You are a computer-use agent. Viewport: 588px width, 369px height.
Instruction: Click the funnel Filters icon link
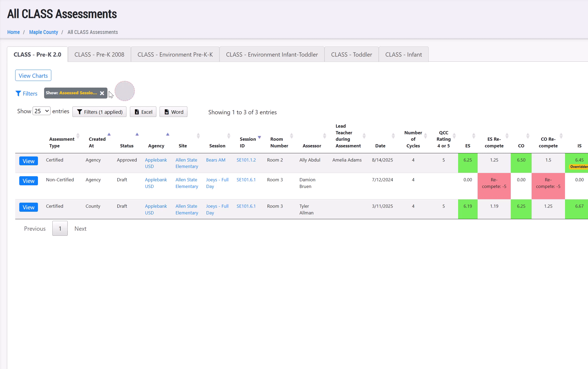click(x=26, y=94)
